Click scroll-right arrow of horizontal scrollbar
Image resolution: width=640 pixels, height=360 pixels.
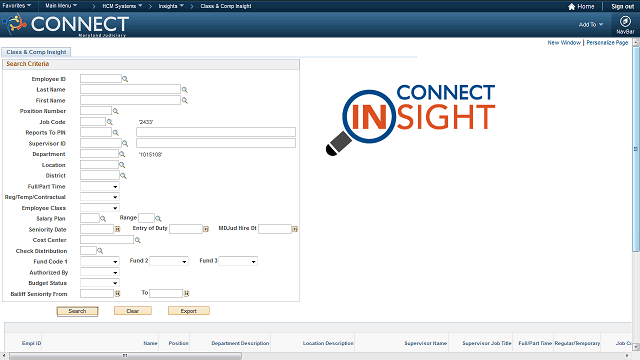pyautogui.click(x=627, y=356)
